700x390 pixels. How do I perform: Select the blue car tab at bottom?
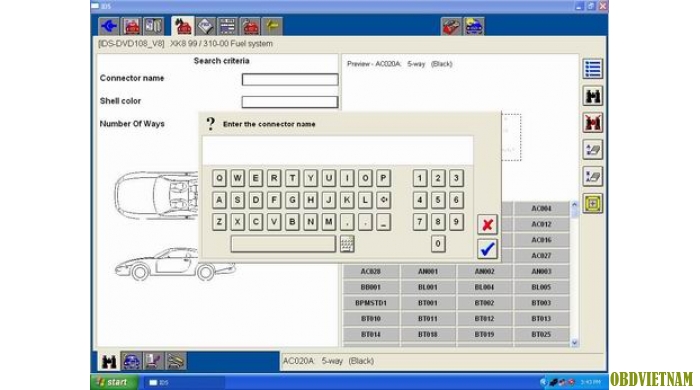(131, 361)
